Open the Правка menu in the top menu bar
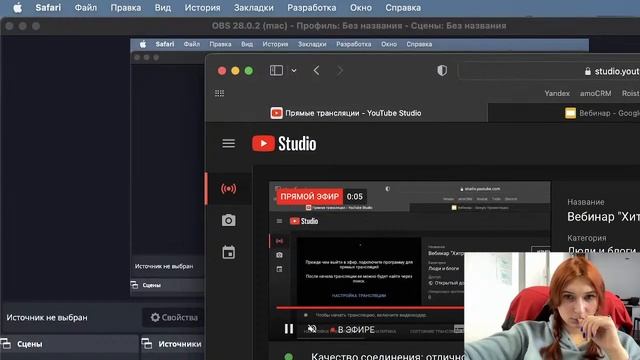Screen dimensions: 640x360 [x=126, y=8]
